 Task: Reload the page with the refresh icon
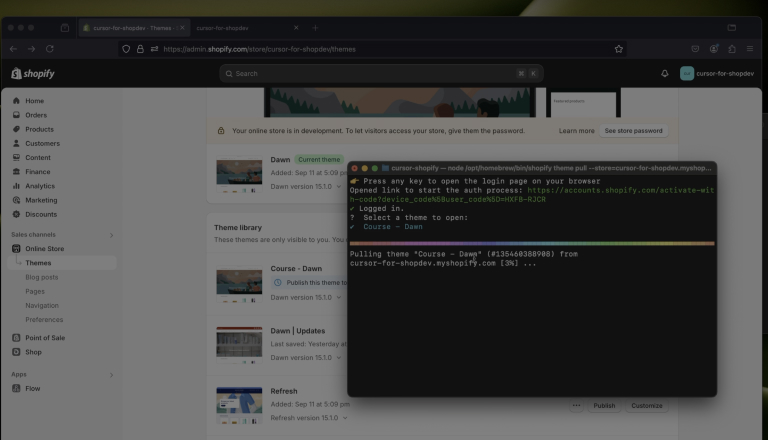(49, 49)
